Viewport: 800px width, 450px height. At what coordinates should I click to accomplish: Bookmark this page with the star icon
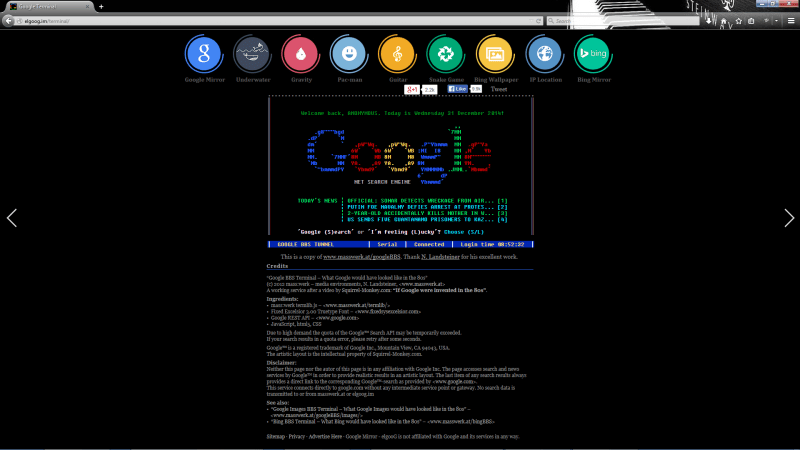pos(738,21)
